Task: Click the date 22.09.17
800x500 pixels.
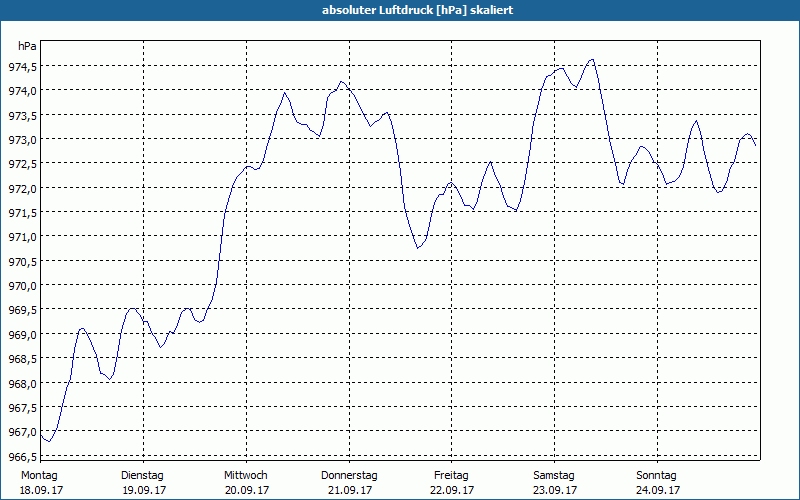Action: click(x=452, y=490)
